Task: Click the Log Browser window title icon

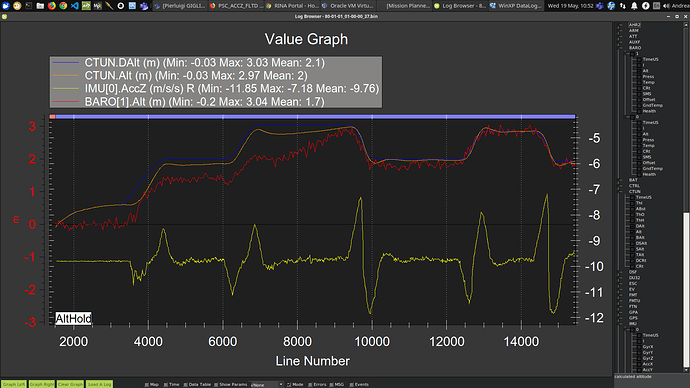Action: pyautogui.click(x=4, y=16)
